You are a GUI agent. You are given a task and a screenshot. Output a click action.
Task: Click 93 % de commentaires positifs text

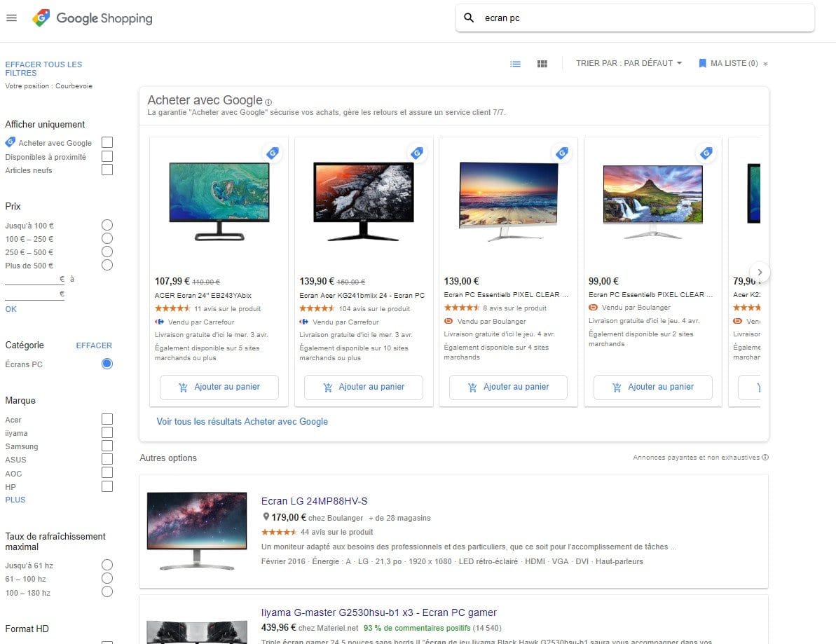coord(417,628)
